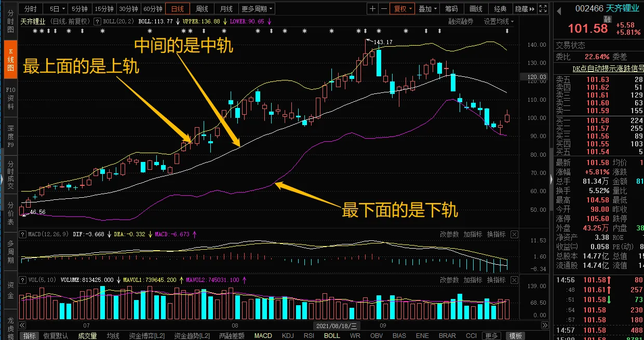Select the 60分钟 period tab
Viewport: 644px width, 340px height.
[x=153, y=9]
